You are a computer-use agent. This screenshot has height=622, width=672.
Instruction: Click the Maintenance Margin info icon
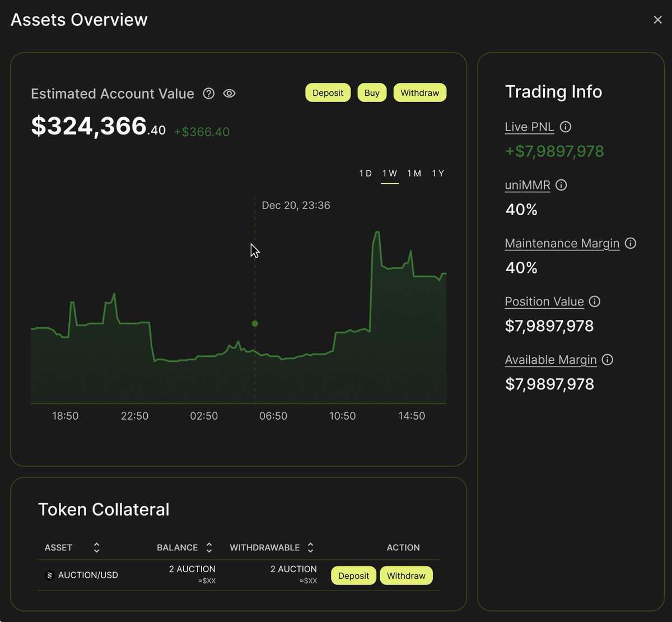630,243
